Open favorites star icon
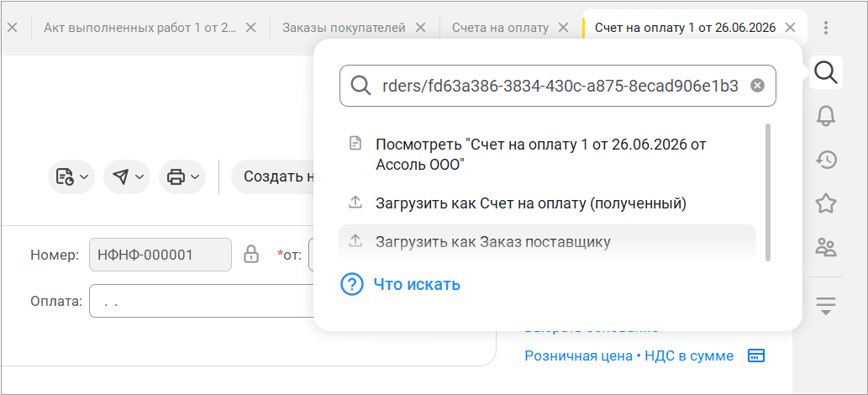Screen dimensions: 868x395 [x=826, y=204]
